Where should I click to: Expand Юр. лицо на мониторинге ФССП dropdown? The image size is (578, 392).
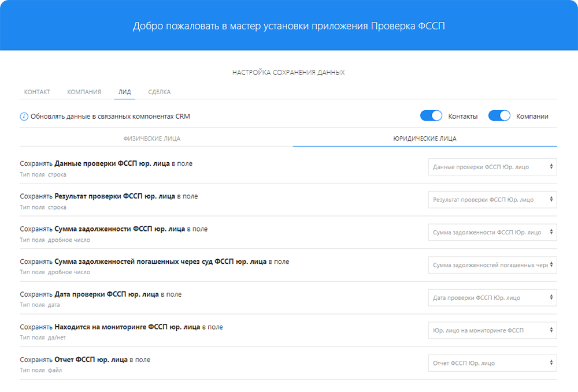[x=492, y=330]
